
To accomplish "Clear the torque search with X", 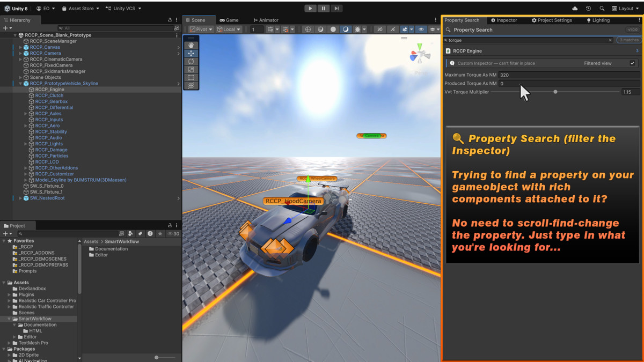I will click(610, 40).
